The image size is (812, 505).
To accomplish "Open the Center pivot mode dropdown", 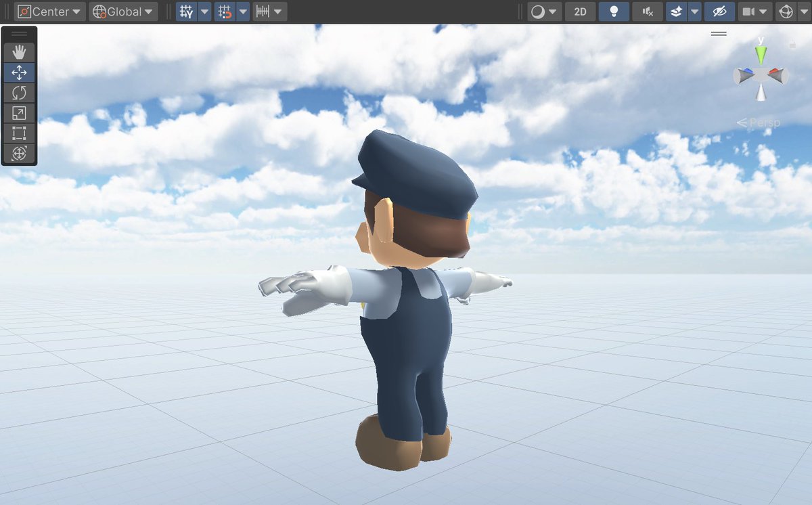I will [x=50, y=12].
